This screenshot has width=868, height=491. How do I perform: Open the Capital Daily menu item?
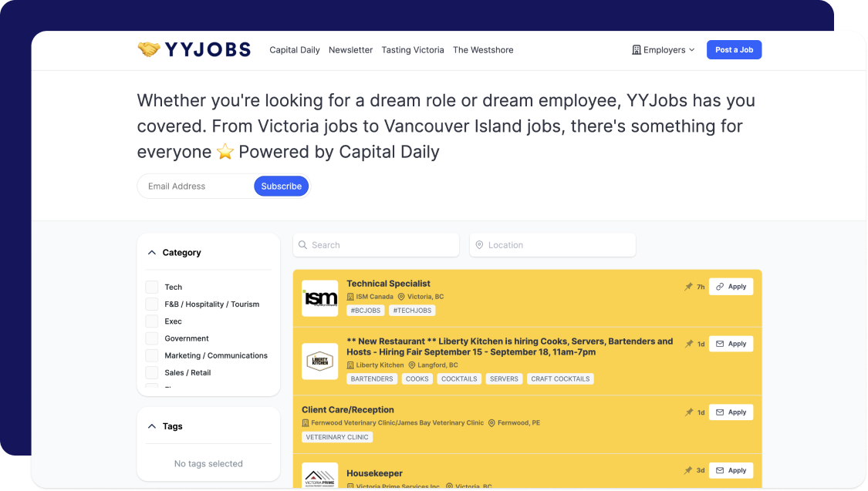click(x=294, y=49)
